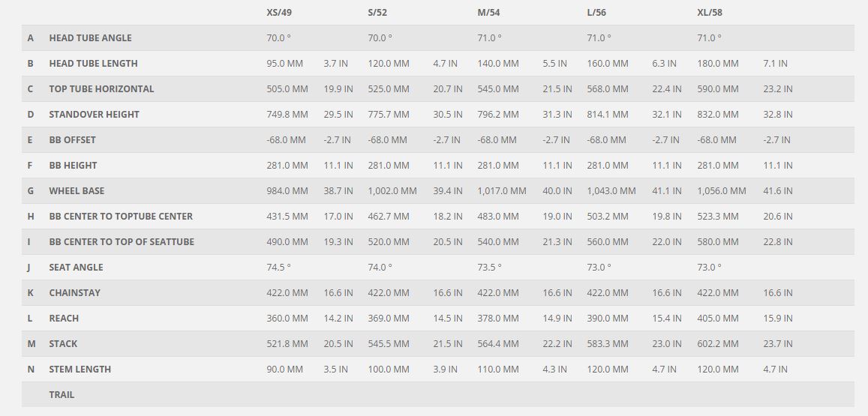The width and height of the screenshot is (868, 416).
Task: Click the REACH row label
Action: [64, 319]
